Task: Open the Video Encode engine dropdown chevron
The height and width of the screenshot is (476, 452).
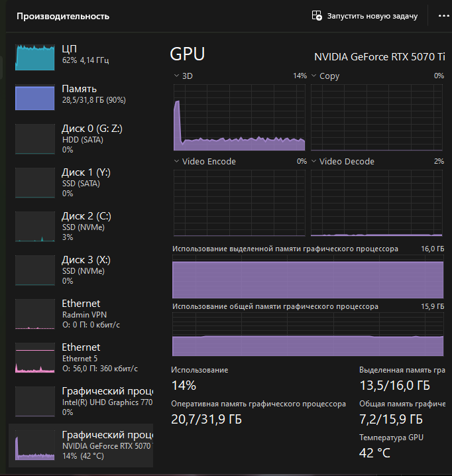Action: 176,161
